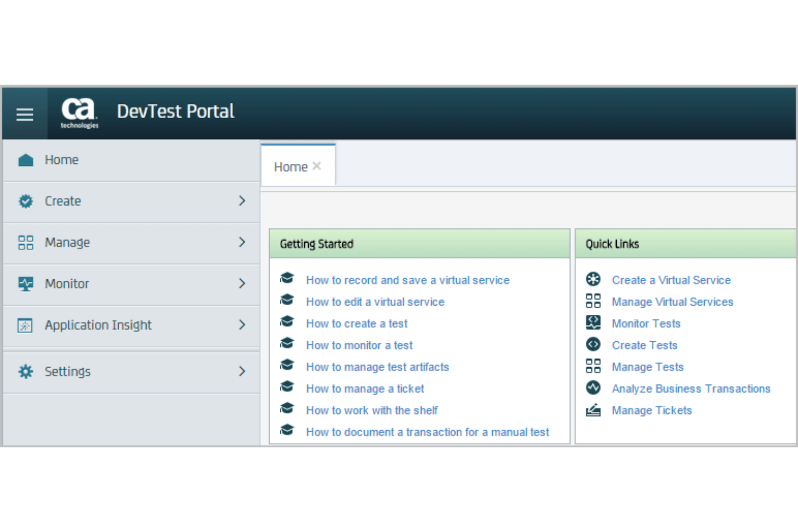The height and width of the screenshot is (532, 798).
Task: Click the Create a Virtual Service icon
Action: (593, 279)
